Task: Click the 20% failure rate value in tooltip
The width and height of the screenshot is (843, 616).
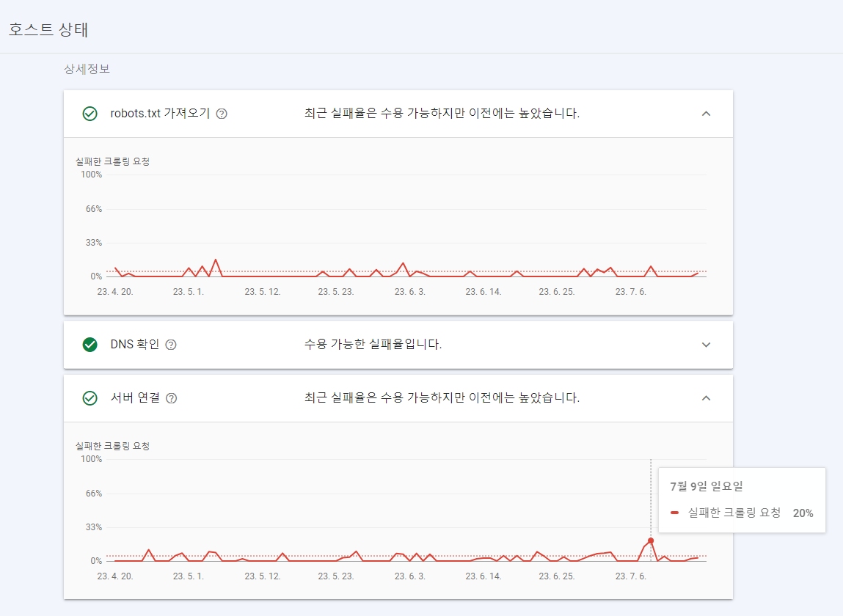Action: pyautogui.click(x=803, y=513)
